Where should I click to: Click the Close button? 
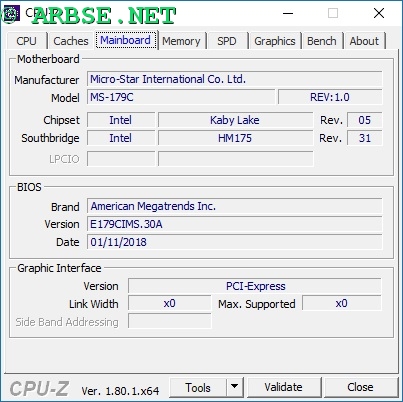click(x=360, y=387)
